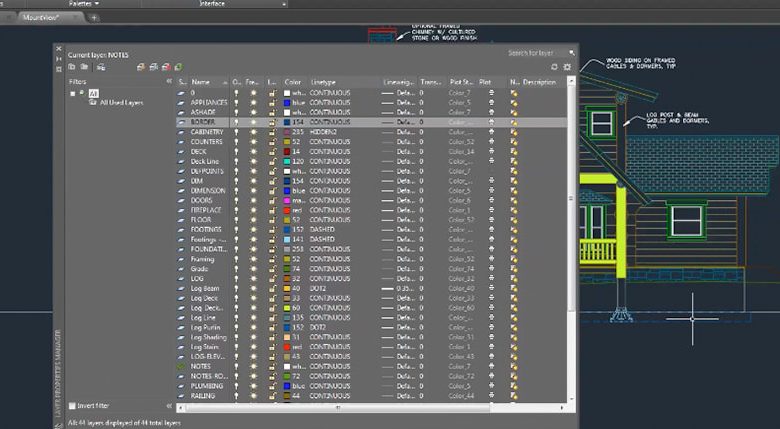Toggle plot printer icon for APPLIANCES layer

pyautogui.click(x=490, y=102)
